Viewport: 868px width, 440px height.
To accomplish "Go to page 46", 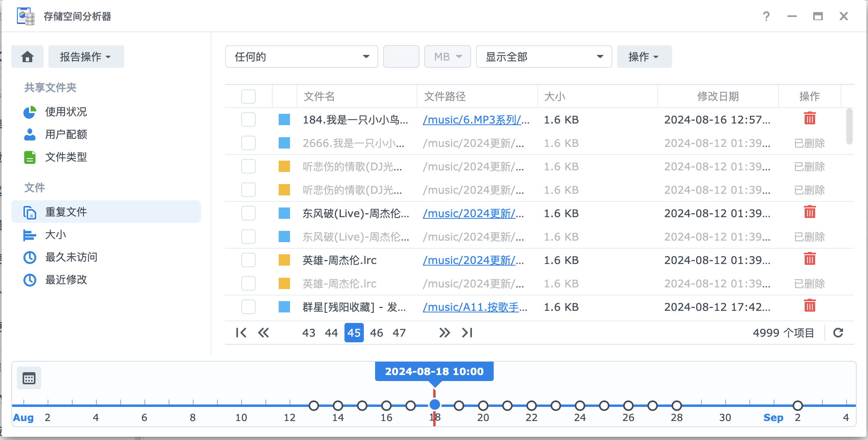I will click(376, 333).
